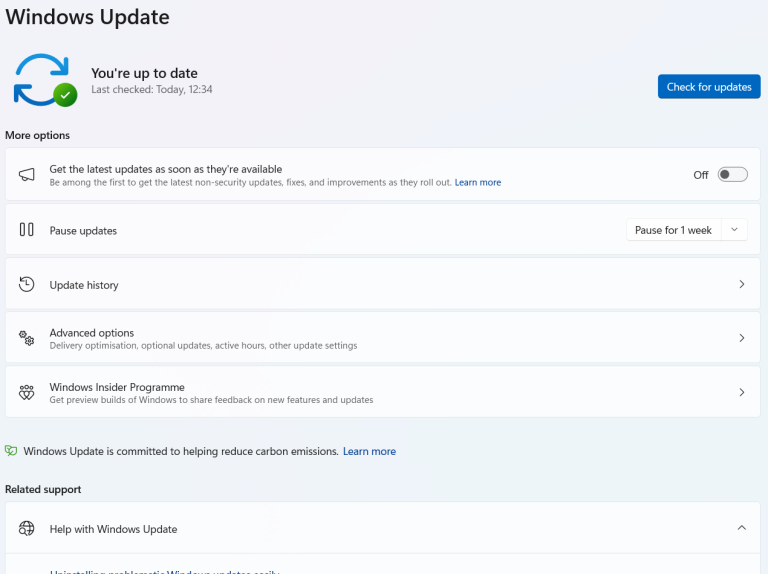The width and height of the screenshot is (768, 574).
Task: Click Pause for 1 week button
Action: pyautogui.click(x=673, y=230)
